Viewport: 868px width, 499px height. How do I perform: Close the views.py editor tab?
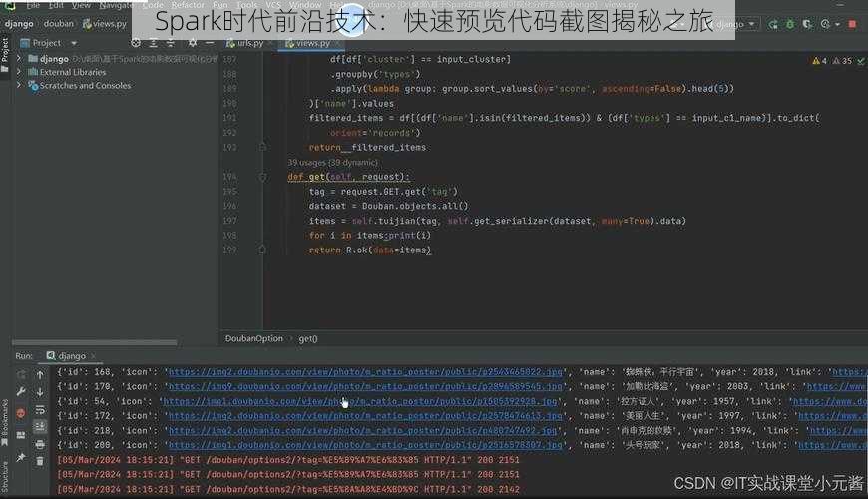[x=337, y=43]
